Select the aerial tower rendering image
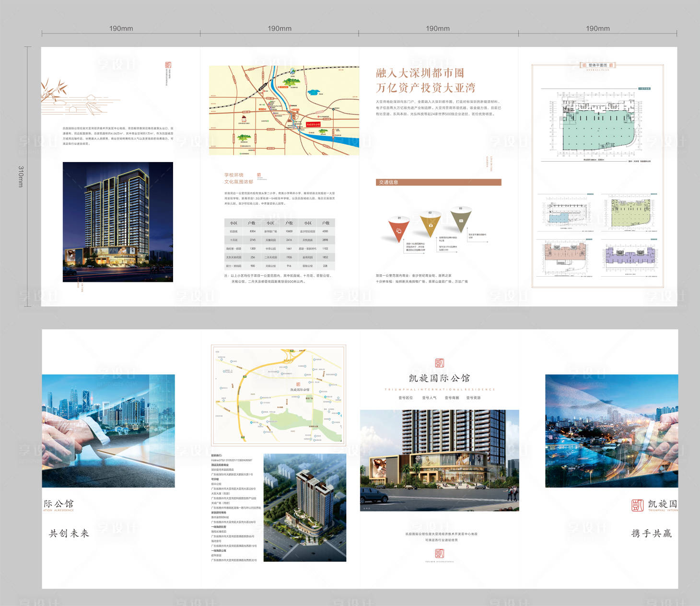Viewport: 700px width, 606px height. pyautogui.click(x=305, y=508)
